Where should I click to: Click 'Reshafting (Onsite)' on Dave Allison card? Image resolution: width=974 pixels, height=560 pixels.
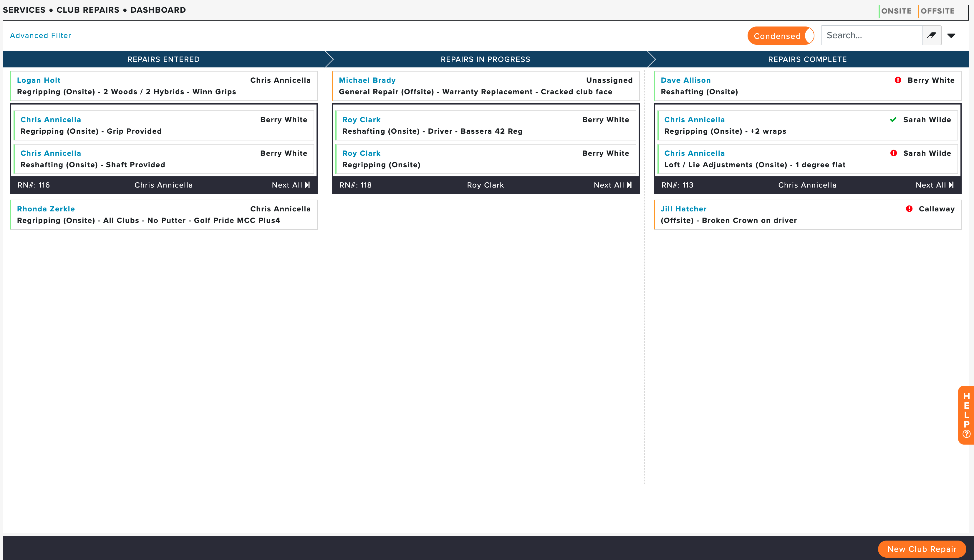point(700,92)
